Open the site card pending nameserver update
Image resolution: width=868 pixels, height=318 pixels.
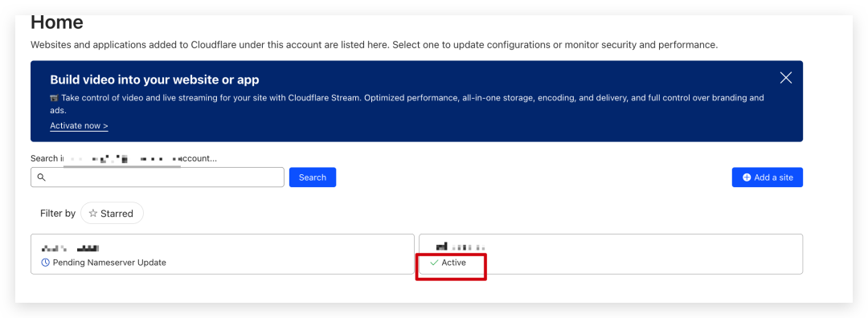pos(222,254)
